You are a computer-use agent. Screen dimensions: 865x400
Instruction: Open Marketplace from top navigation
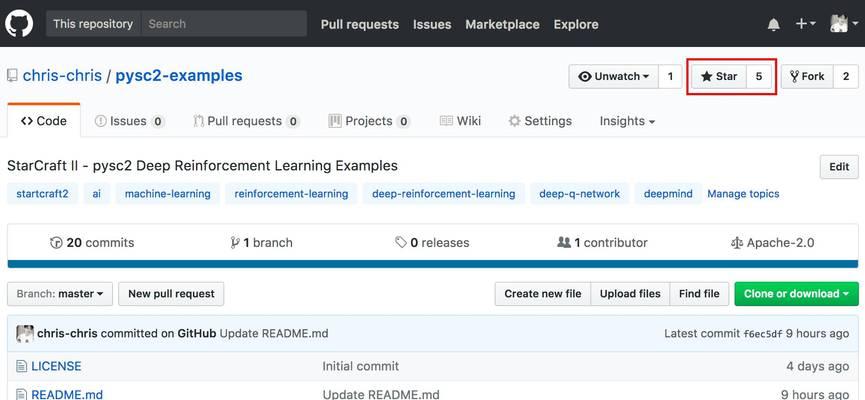coord(502,24)
